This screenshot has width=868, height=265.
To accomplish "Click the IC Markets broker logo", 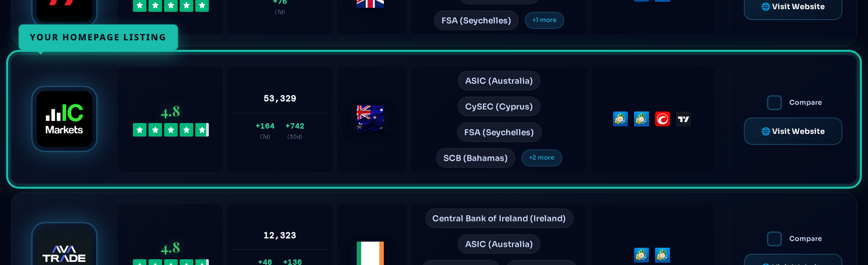I will pos(64,119).
